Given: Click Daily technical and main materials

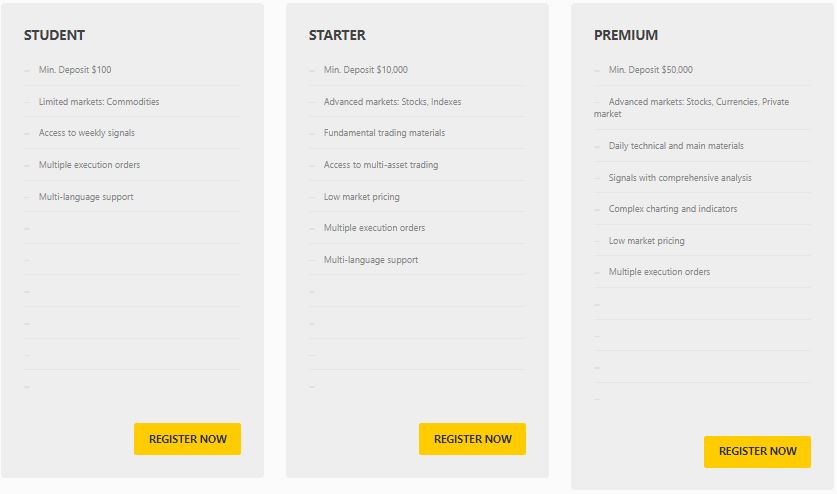Looking at the screenshot, I should [x=676, y=146].
